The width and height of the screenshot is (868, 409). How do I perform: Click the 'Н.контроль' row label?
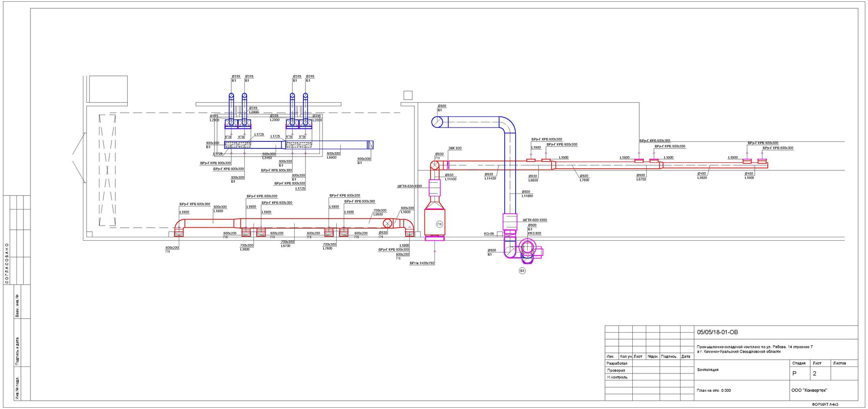(x=617, y=377)
